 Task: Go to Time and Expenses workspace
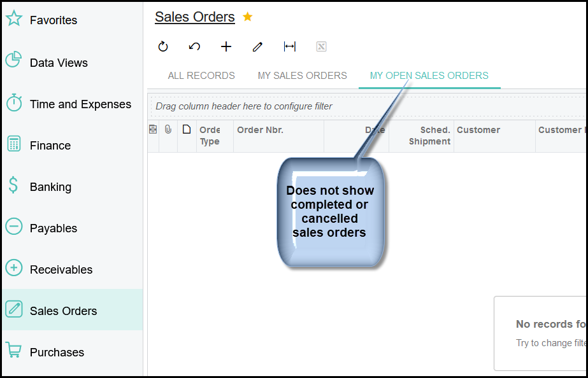coord(80,104)
